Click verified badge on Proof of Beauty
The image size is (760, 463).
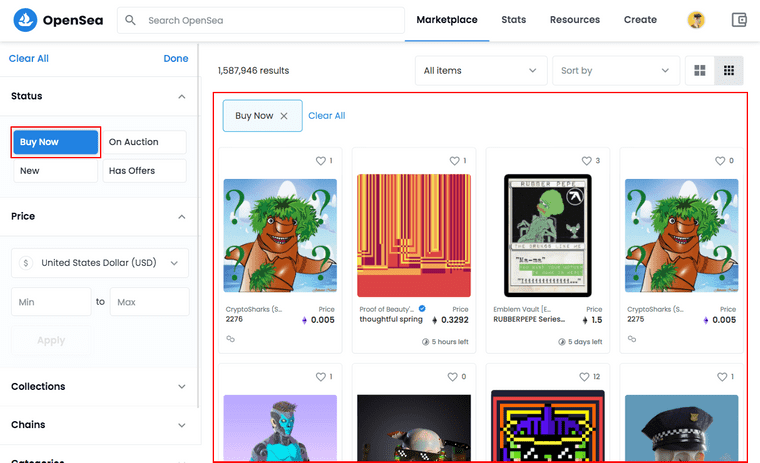tap(422, 308)
